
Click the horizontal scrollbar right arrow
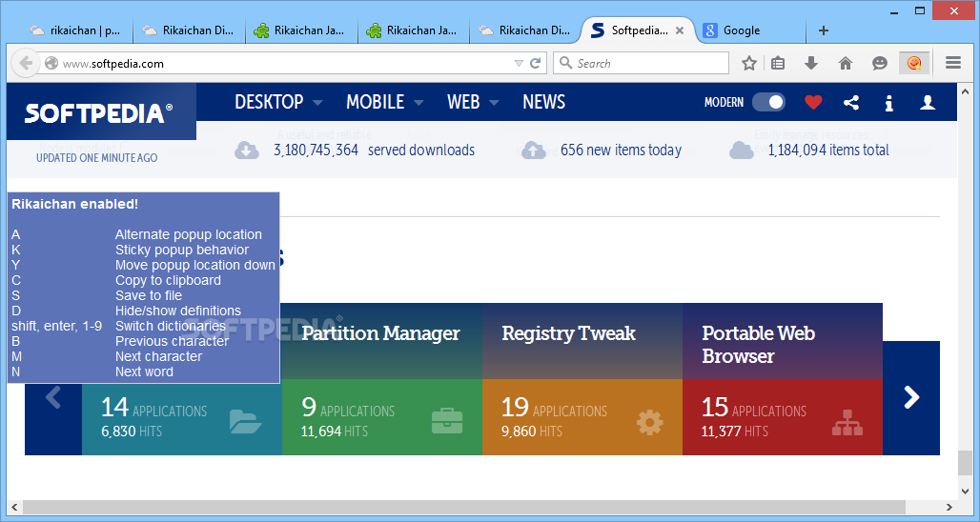949,507
